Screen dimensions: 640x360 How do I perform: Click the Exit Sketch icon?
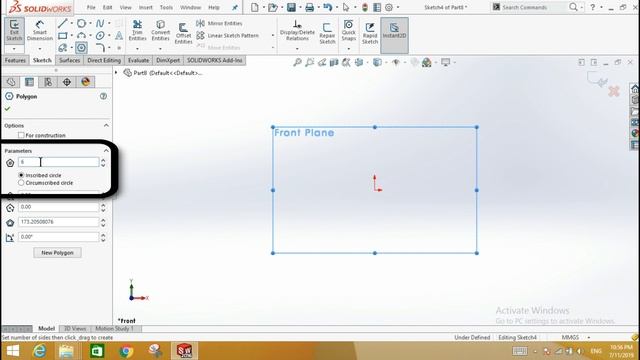pyautogui.click(x=14, y=30)
